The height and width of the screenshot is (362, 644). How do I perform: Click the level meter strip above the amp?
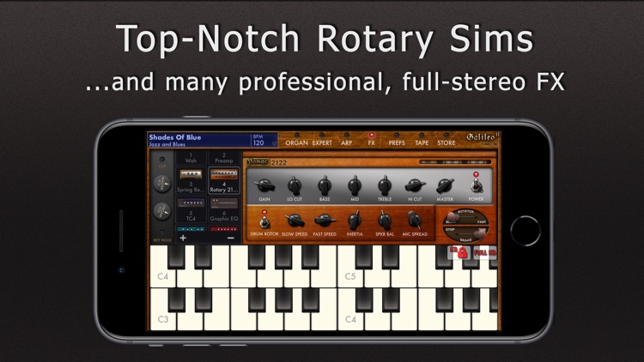[x=455, y=162]
